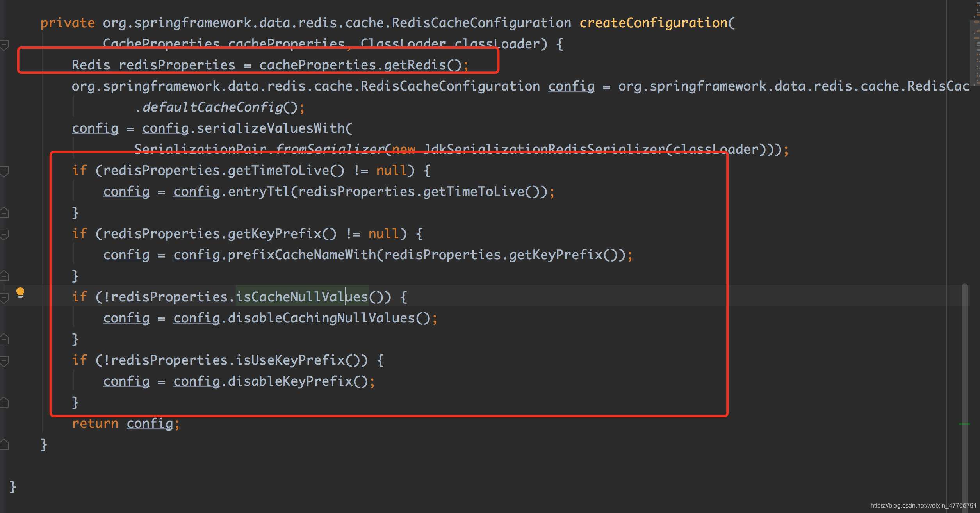The width and height of the screenshot is (980, 513).
Task: Click the createConfiguration method name
Action: click(653, 23)
